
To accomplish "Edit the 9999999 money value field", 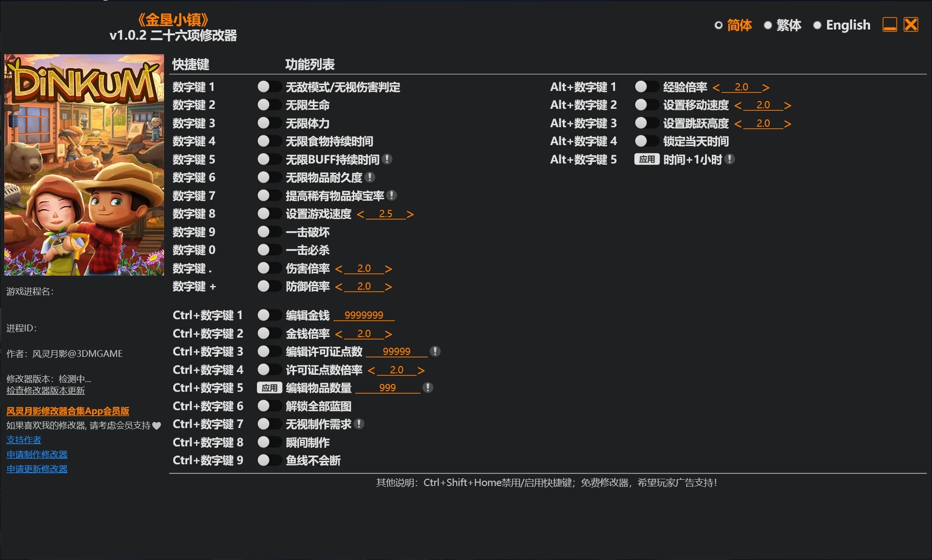I will point(364,315).
